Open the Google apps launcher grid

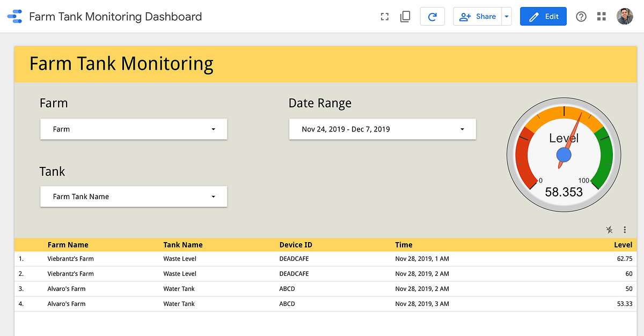tap(601, 16)
